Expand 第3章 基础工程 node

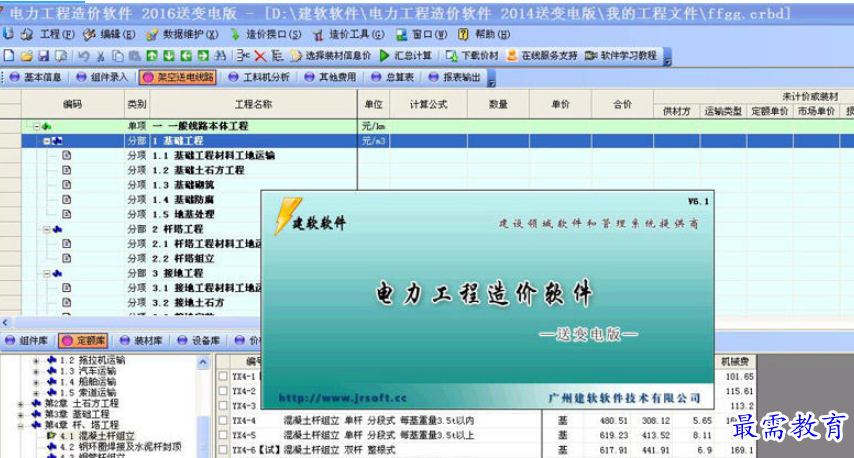pyautogui.click(x=21, y=414)
